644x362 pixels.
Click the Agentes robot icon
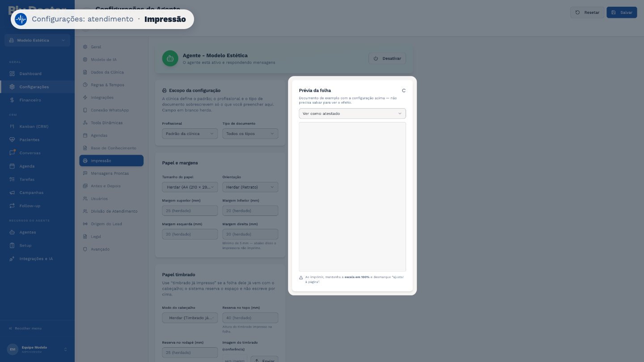pos(12,232)
